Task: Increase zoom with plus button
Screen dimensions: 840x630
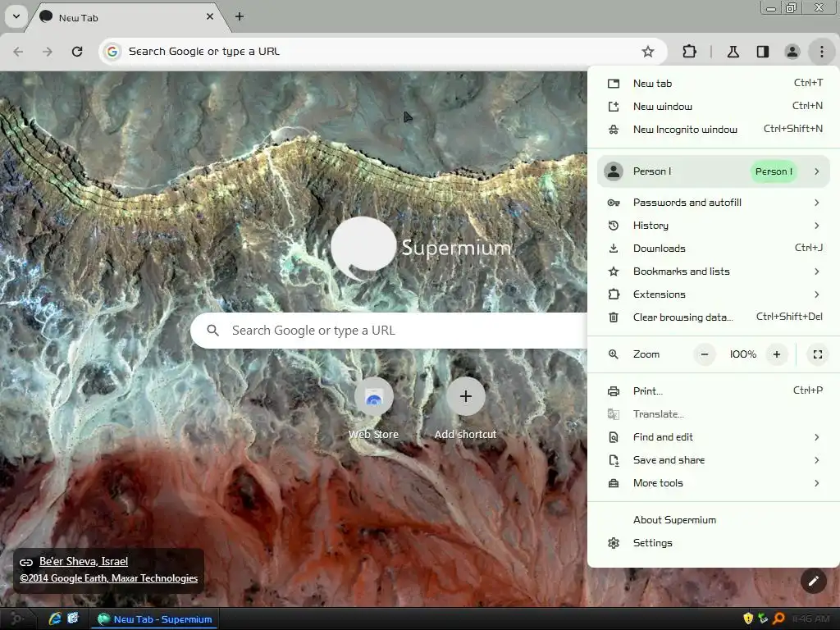Action: (x=776, y=354)
